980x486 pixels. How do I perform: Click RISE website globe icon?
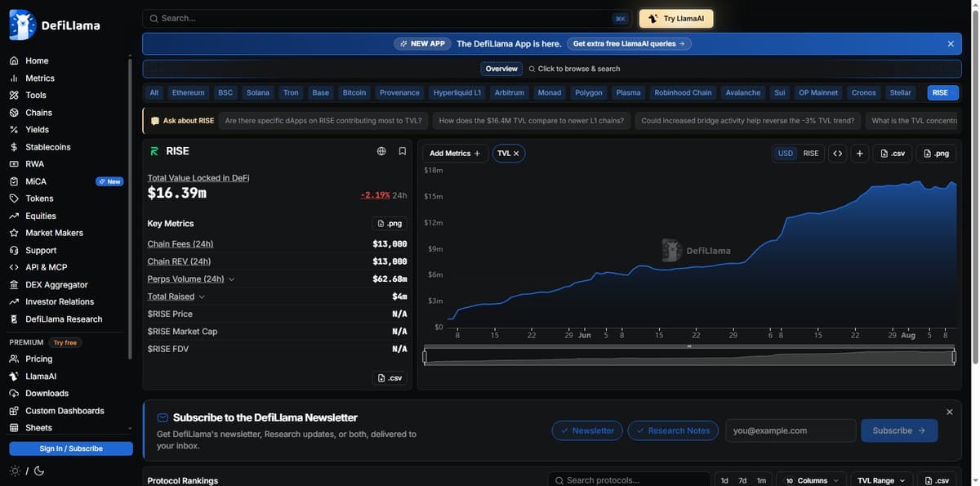click(381, 151)
